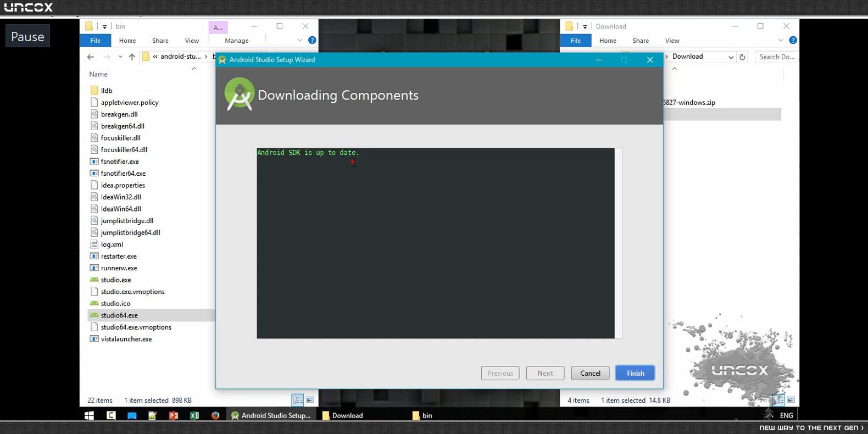Viewport: 868px width, 434px height.
Task: Open Help in the Download window
Action: tap(793, 40)
